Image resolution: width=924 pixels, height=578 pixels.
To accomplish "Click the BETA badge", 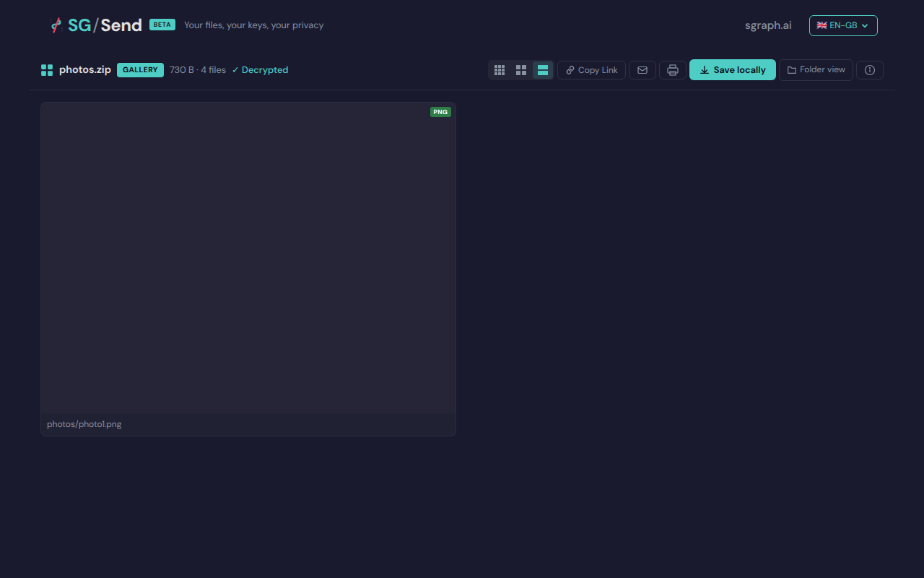I will (162, 25).
